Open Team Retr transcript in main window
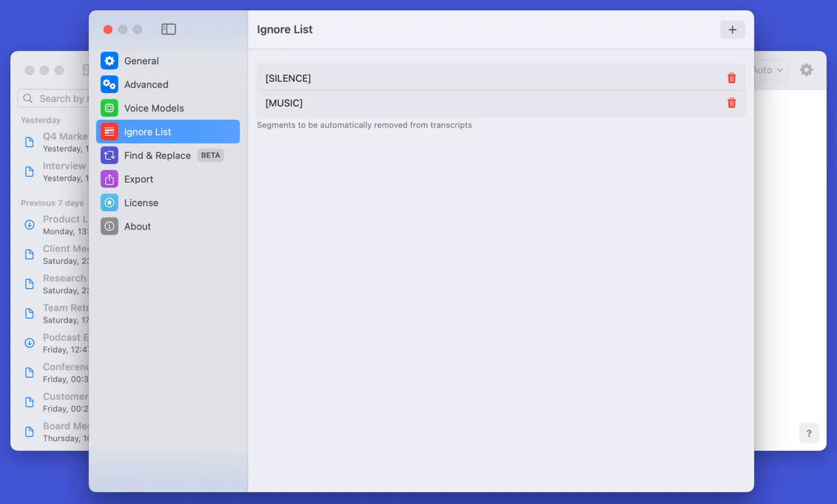 click(54, 314)
